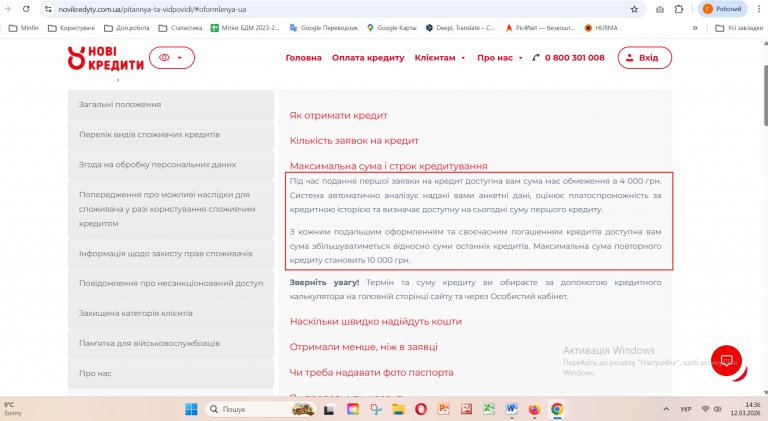
Task: Open DeepL Translate bookmark
Action: pyautogui.click(x=460, y=28)
